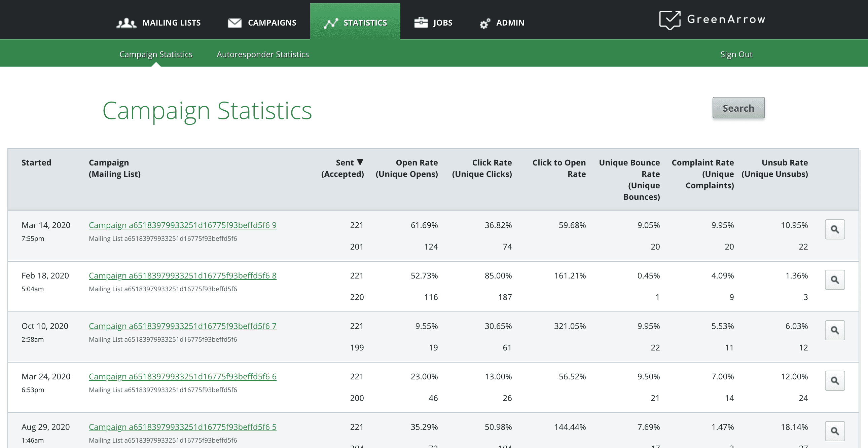The width and height of the screenshot is (868, 448).
Task: Open details magnifier for Campaign 8 row
Action: pos(834,280)
